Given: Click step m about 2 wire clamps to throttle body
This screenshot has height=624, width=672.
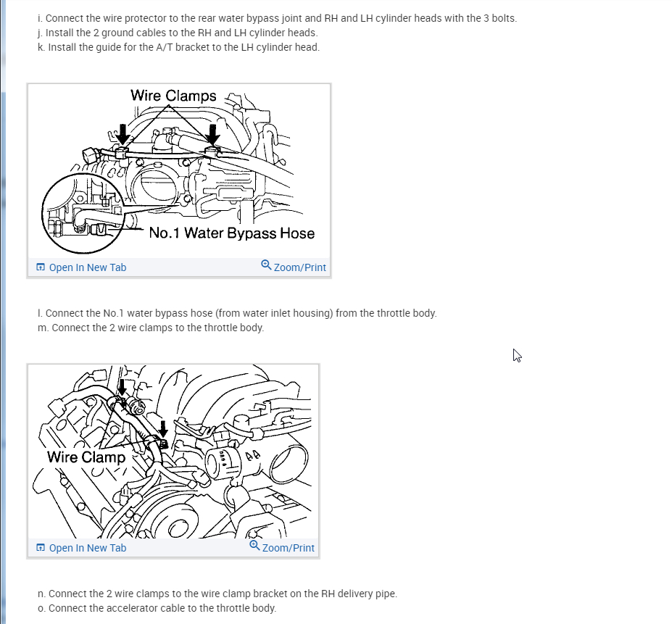Looking at the screenshot, I should coord(151,328).
